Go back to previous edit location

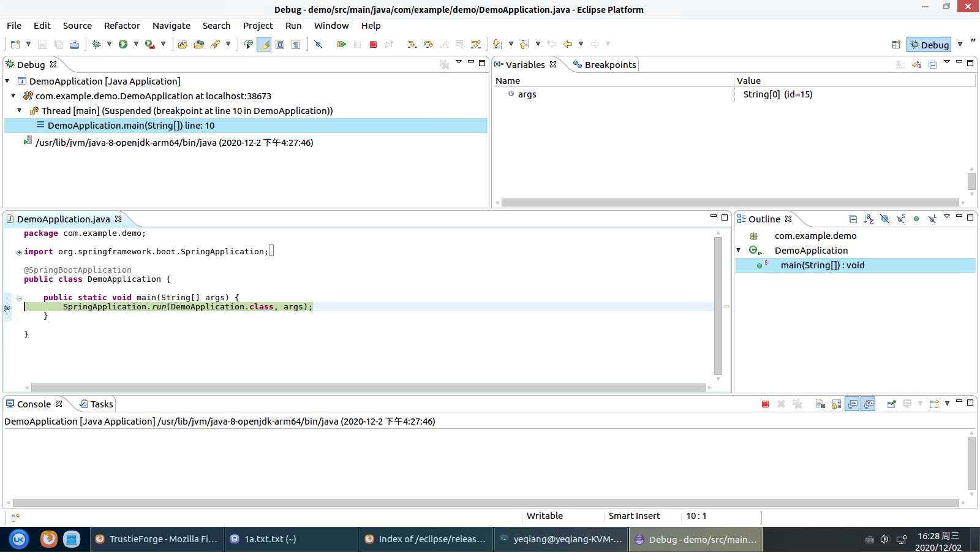coord(568,44)
